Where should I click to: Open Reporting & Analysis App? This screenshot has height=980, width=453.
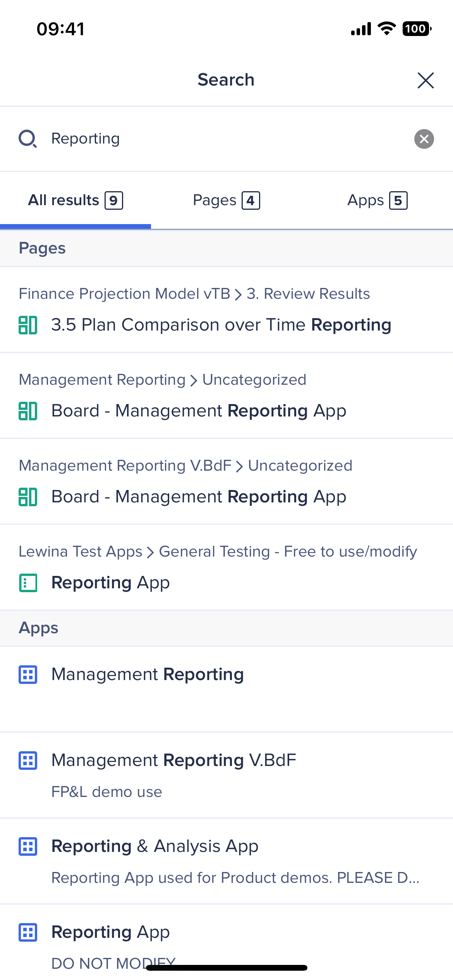point(226,861)
